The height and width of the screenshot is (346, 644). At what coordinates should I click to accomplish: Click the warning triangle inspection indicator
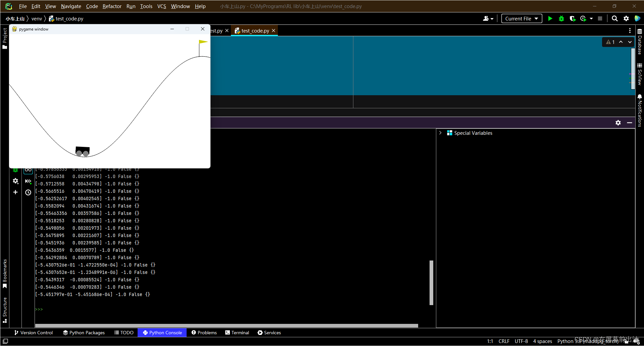tap(610, 42)
